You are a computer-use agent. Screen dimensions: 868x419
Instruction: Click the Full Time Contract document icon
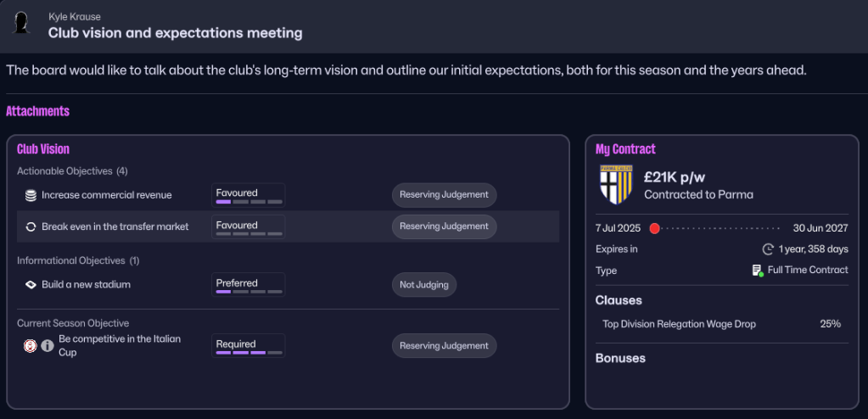757,271
